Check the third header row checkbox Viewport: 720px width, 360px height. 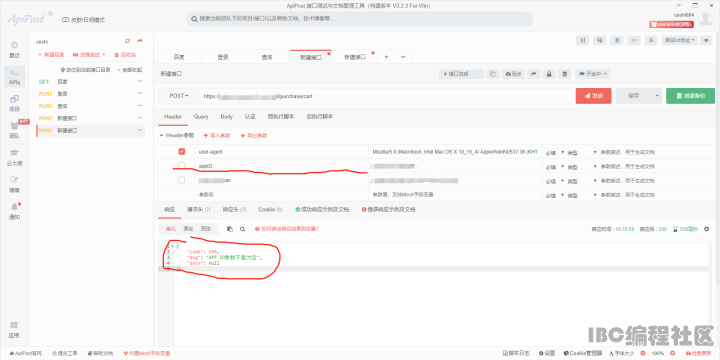click(x=182, y=180)
